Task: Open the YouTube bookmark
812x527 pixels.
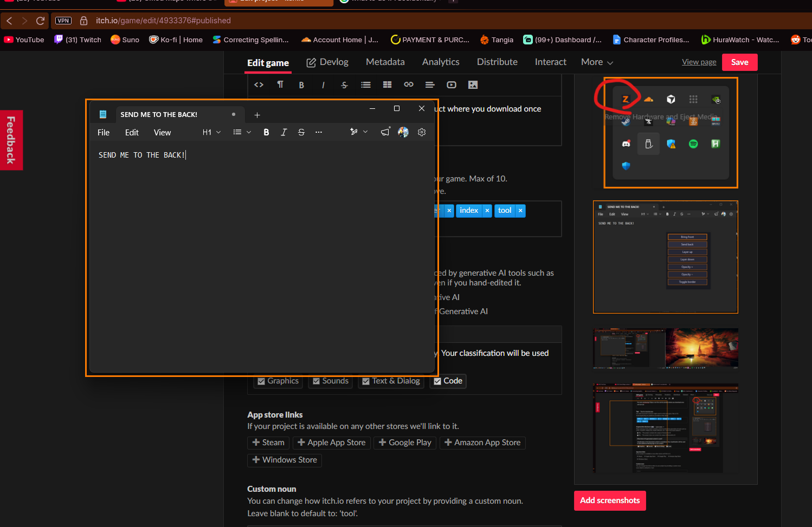Action: pyautogui.click(x=24, y=40)
